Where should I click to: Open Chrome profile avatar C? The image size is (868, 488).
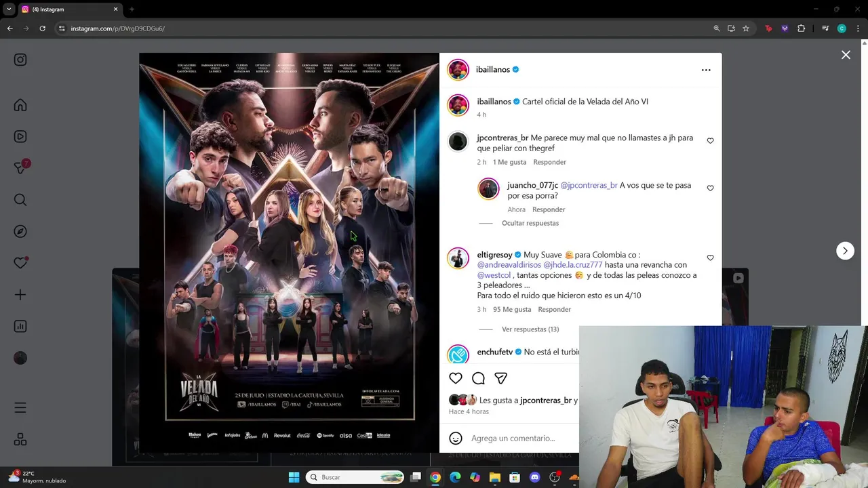[842, 28]
